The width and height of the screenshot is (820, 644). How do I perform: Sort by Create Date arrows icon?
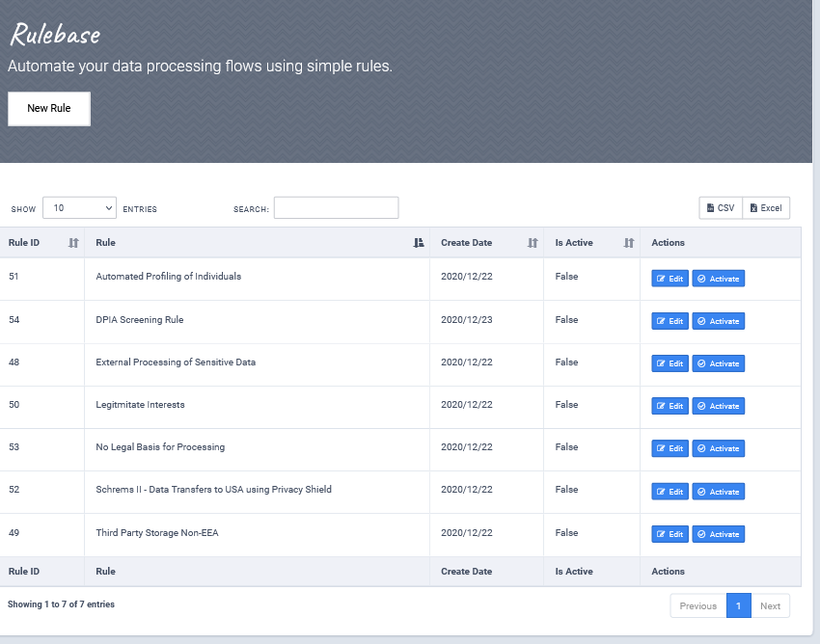[x=533, y=243]
